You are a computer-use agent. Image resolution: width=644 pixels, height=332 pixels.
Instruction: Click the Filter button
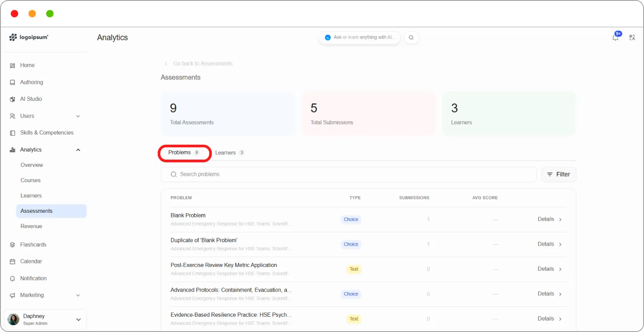(559, 175)
